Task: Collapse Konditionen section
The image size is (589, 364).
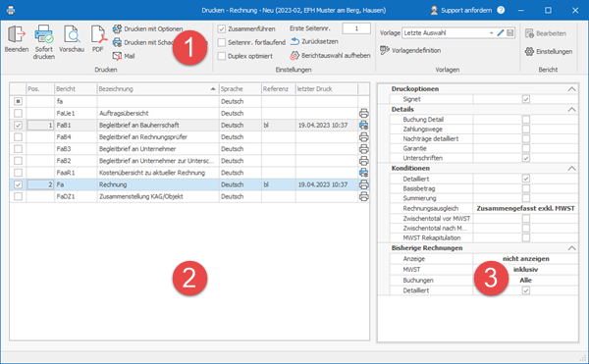Action: 571,168
